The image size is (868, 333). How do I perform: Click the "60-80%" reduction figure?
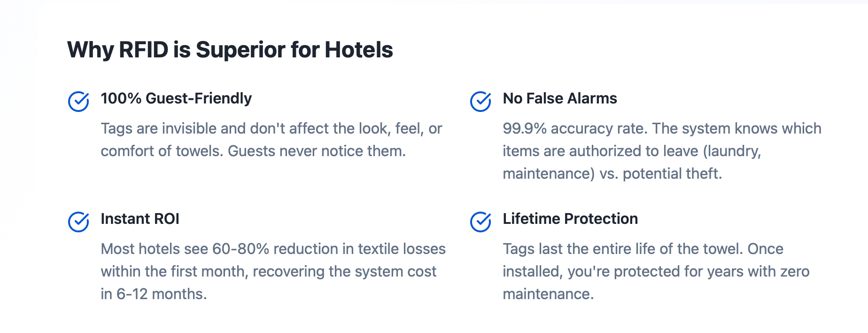click(x=240, y=249)
